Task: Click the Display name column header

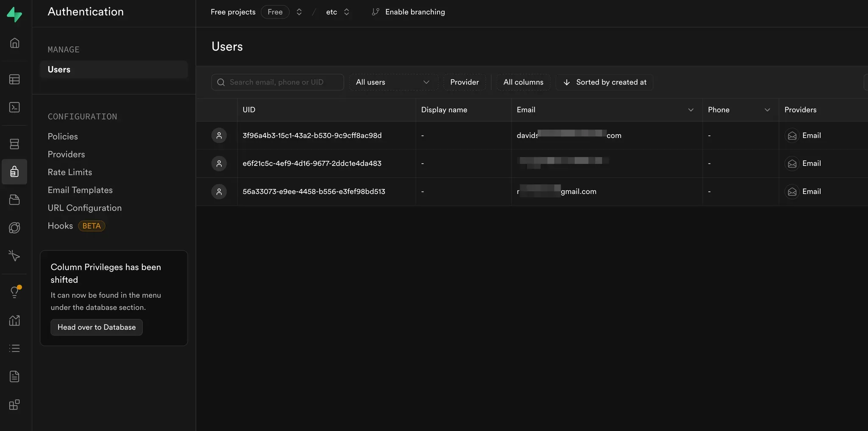Action: [x=464, y=110]
